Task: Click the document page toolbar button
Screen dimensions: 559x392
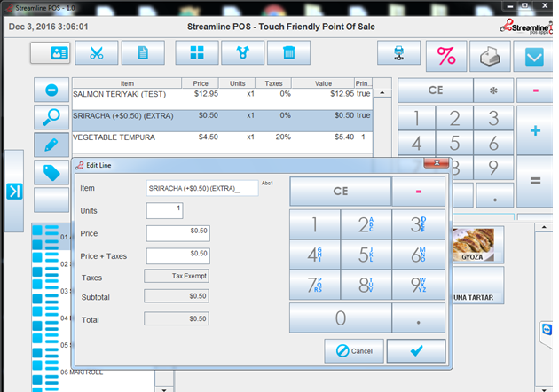Action: 143,52
